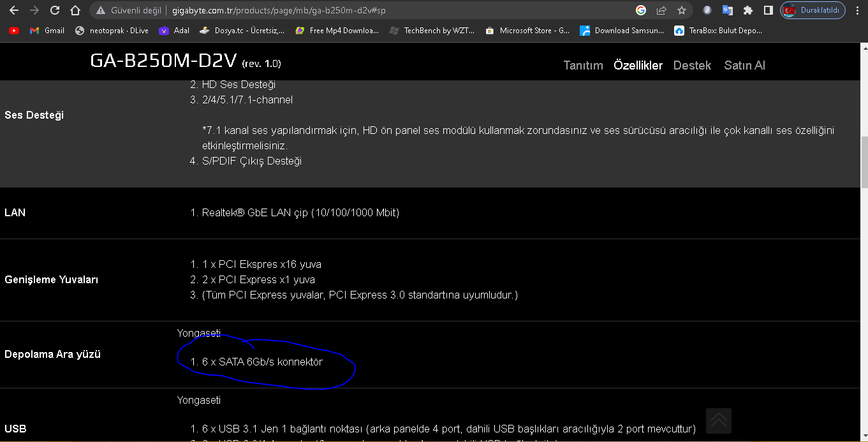The image size is (868, 442).
Task: Open Microsoft Store bookmark
Action: click(x=527, y=30)
